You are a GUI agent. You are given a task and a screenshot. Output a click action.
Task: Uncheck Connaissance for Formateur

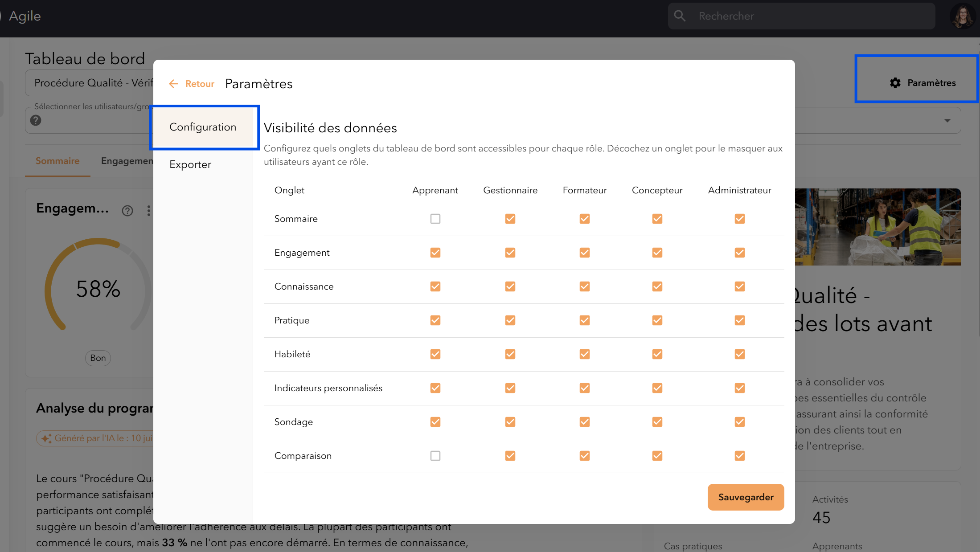[x=585, y=286]
